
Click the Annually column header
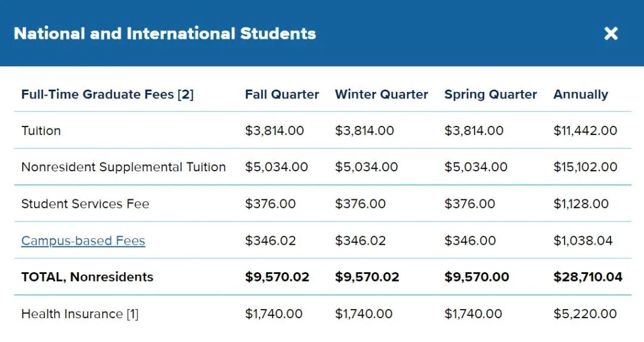click(580, 94)
